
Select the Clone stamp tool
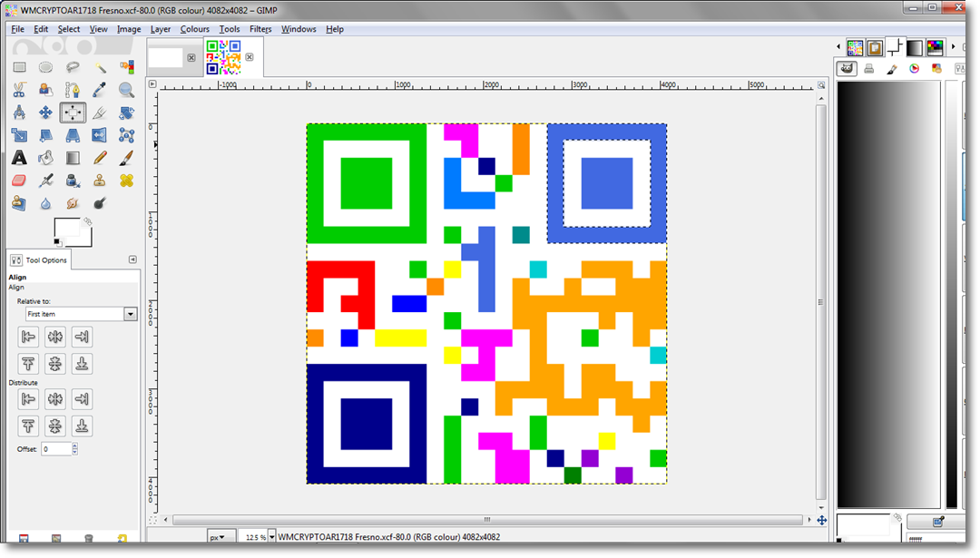tap(100, 181)
